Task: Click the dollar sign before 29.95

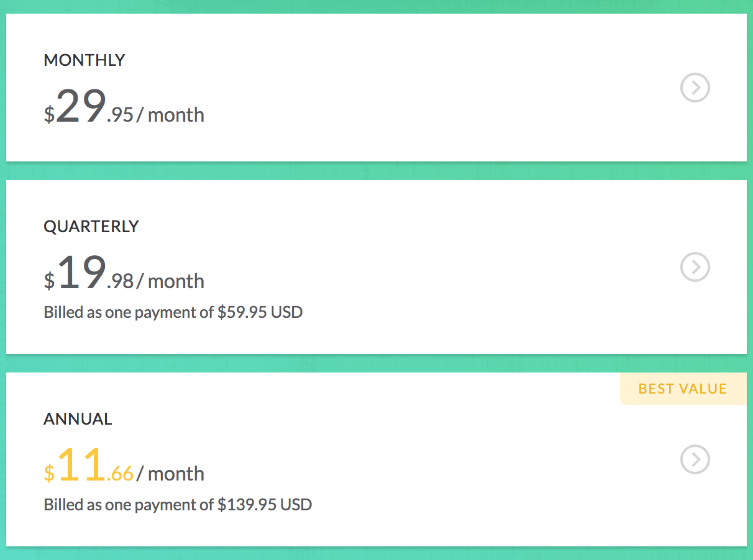Action: 49,115
